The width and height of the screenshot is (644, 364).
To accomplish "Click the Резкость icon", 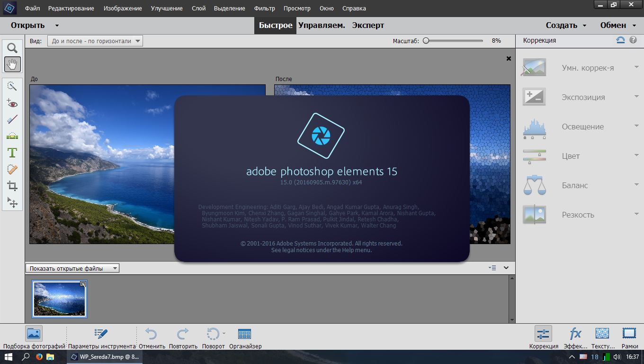I will (x=534, y=215).
